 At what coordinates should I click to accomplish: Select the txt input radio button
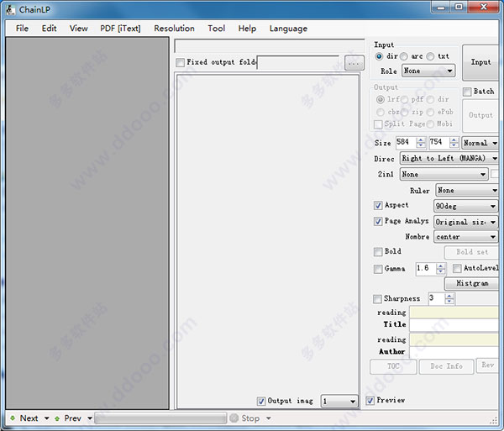(x=430, y=56)
